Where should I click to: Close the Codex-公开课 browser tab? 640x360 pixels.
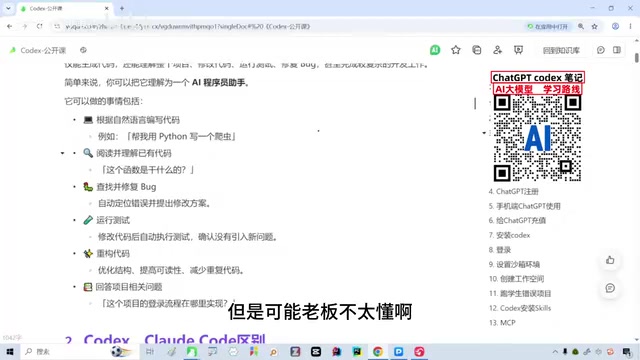coord(107,8)
